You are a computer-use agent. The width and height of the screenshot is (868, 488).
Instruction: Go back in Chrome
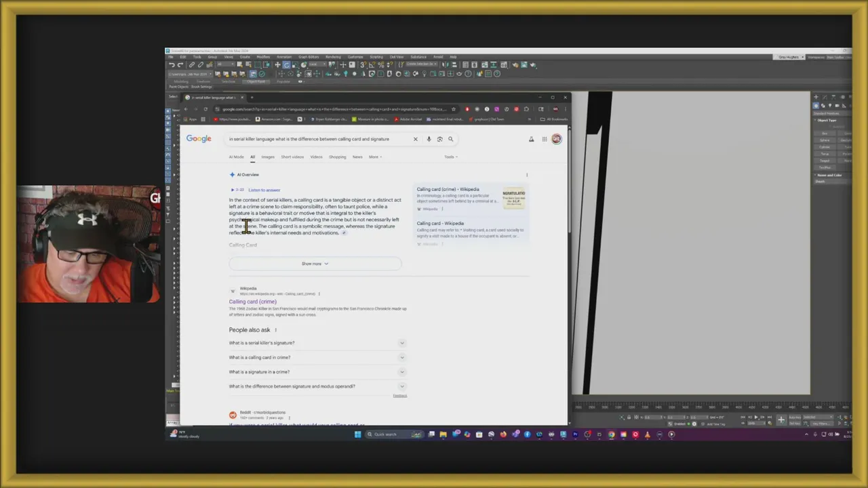pos(186,108)
